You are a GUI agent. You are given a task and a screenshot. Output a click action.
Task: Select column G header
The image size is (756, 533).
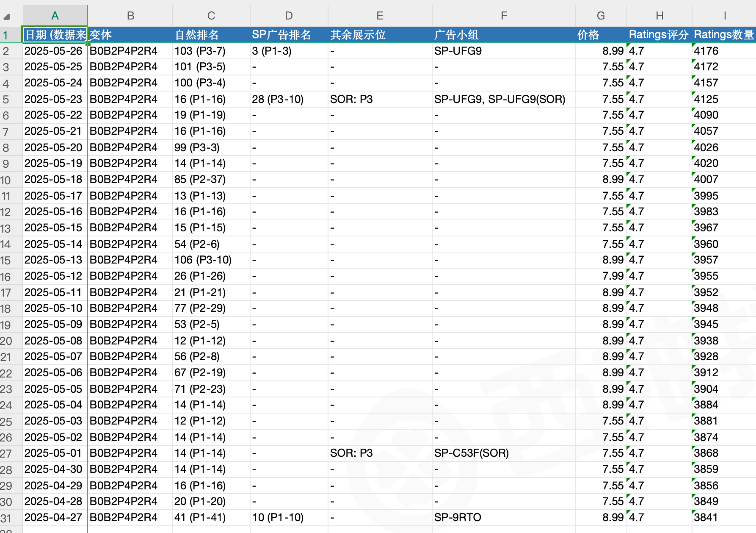pyautogui.click(x=601, y=16)
